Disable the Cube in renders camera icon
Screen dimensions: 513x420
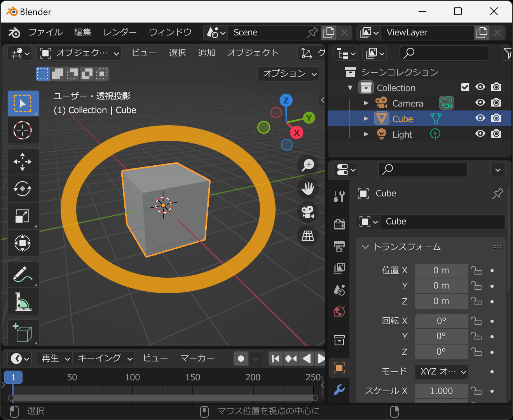[x=496, y=118]
